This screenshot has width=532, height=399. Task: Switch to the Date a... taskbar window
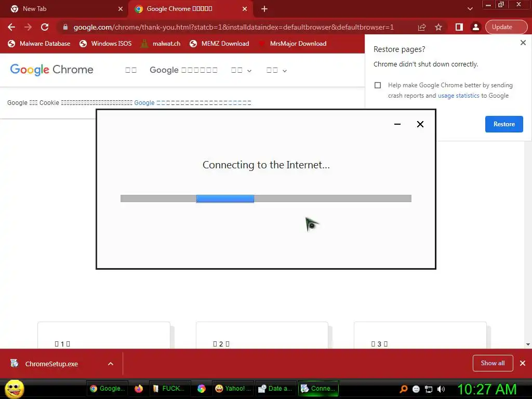(275, 389)
